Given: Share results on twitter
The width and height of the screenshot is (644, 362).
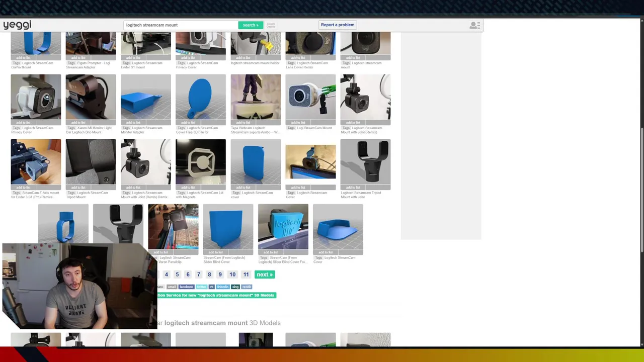Looking at the screenshot, I should click(201, 287).
